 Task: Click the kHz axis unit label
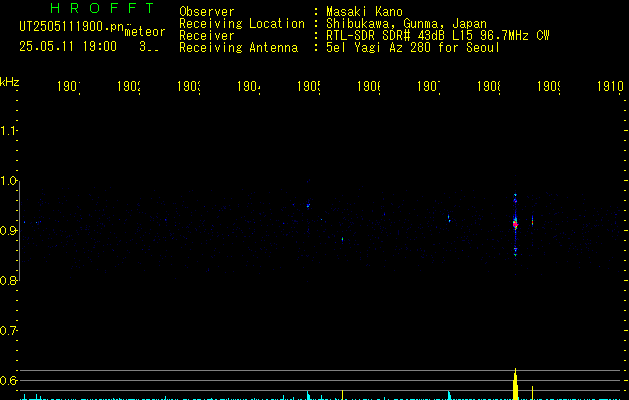tap(9, 82)
